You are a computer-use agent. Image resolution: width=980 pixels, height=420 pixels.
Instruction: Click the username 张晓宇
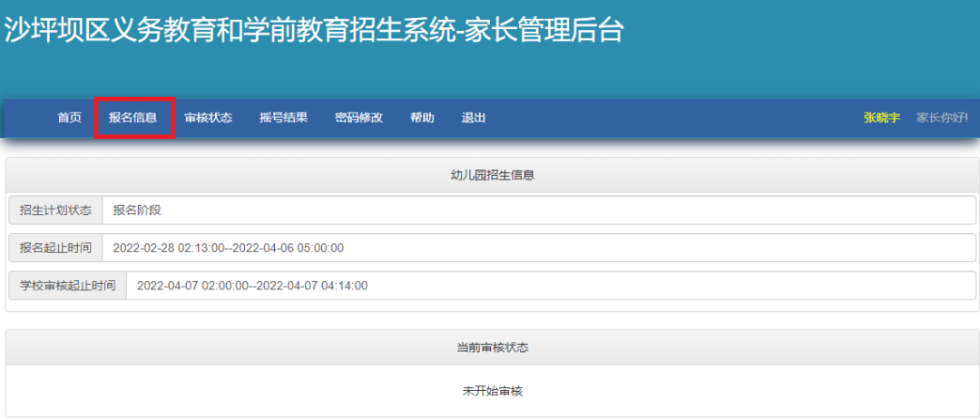tap(882, 118)
